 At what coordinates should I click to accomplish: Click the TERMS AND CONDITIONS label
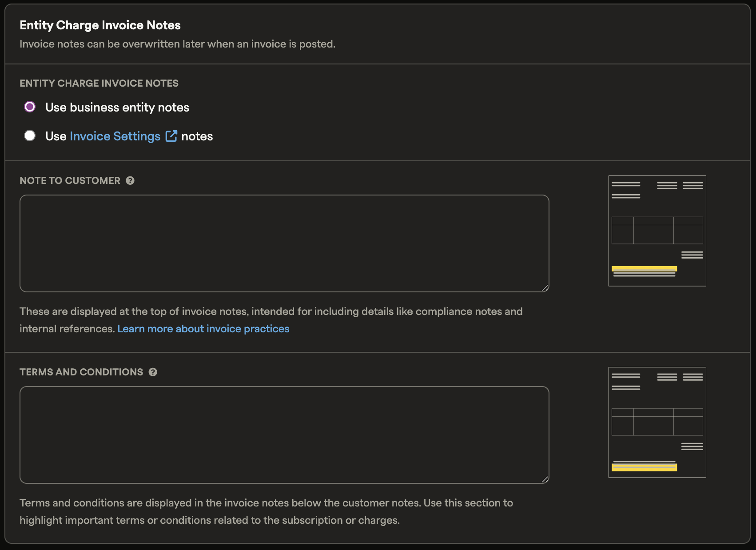81,372
